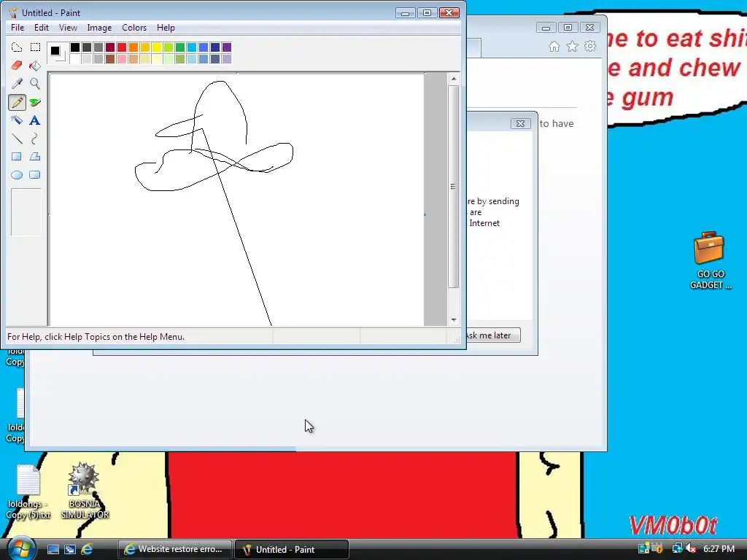Screen dimensions: 747x560
Task: Pick the dark green color swatch
Action: (x=180, y=47)
